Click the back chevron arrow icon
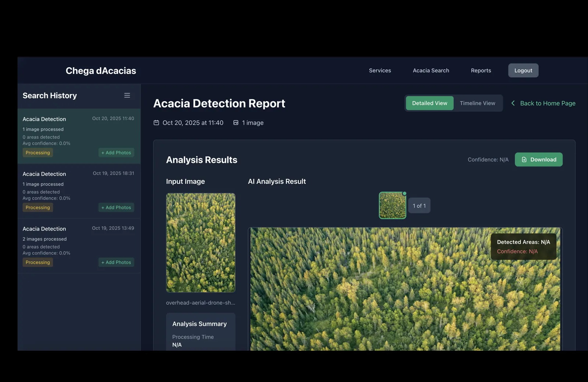The width and height of the screenshot is (588, 382). pos(513,103)
